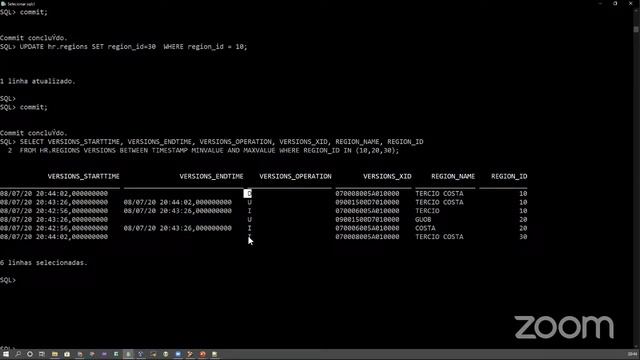Screen dimensions: 640x360
Task: Open File Explorer folder icon in taskbar
Action: (55, 354)
